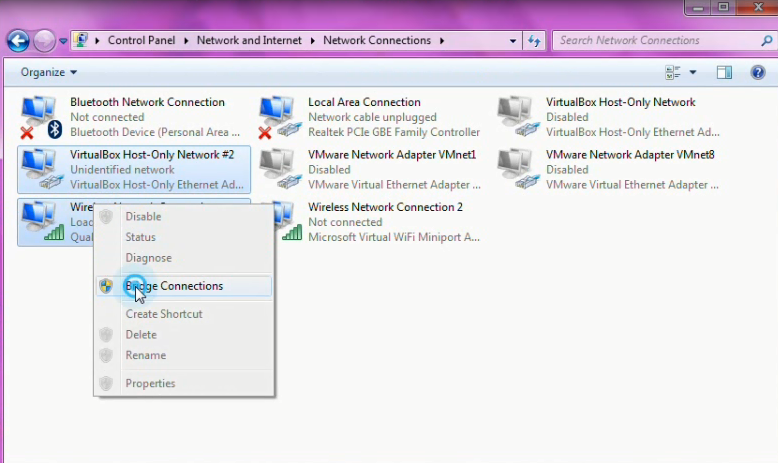This screenshot has height=463, width=778.
Task: Choose Rename from the context menu
Action: click(x=184, y=355)
